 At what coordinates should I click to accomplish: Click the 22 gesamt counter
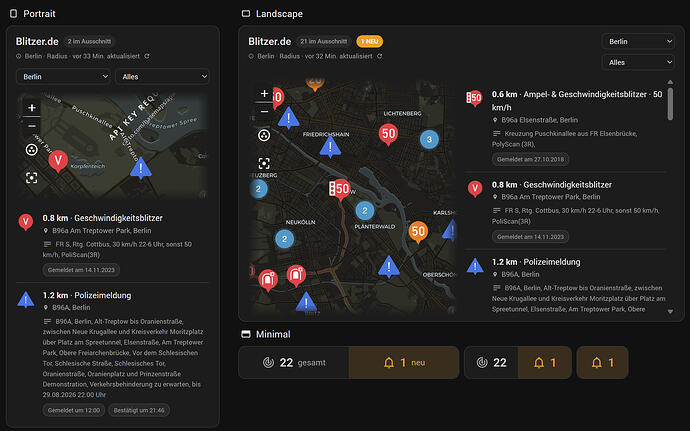coord(294,363)
